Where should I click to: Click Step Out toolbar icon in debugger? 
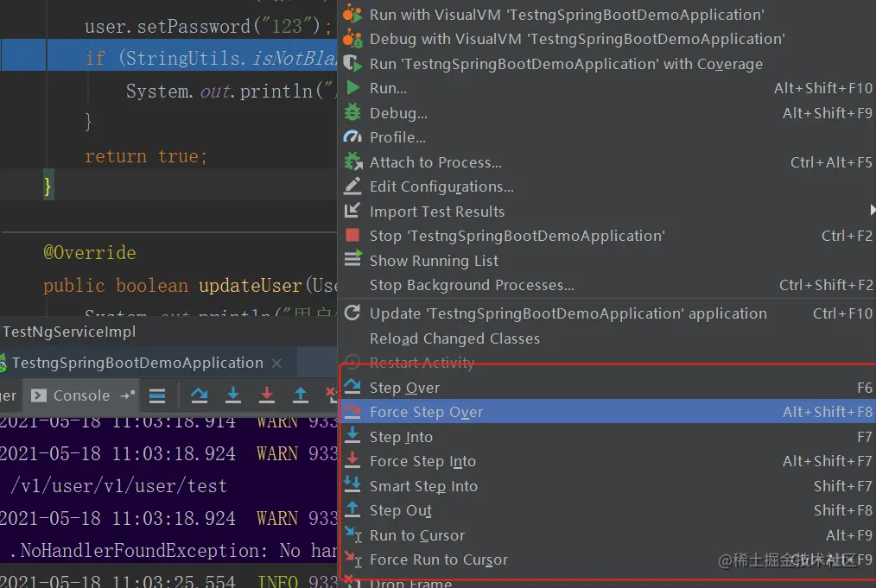[x=301, y=395]
